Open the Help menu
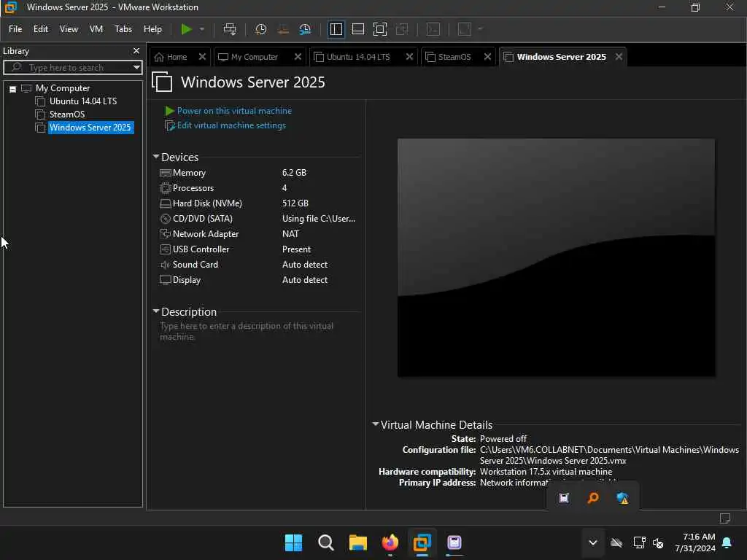The image size is (747, 560). coord(152,29)
